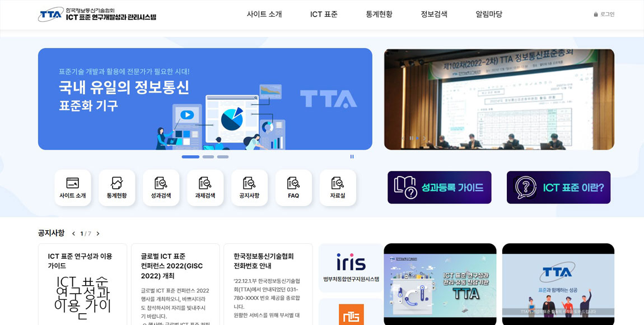Image resolution: width=644 pixels, height=325 pixels.
Task: Go to the previous 공지사항 page
Action: 73,234
